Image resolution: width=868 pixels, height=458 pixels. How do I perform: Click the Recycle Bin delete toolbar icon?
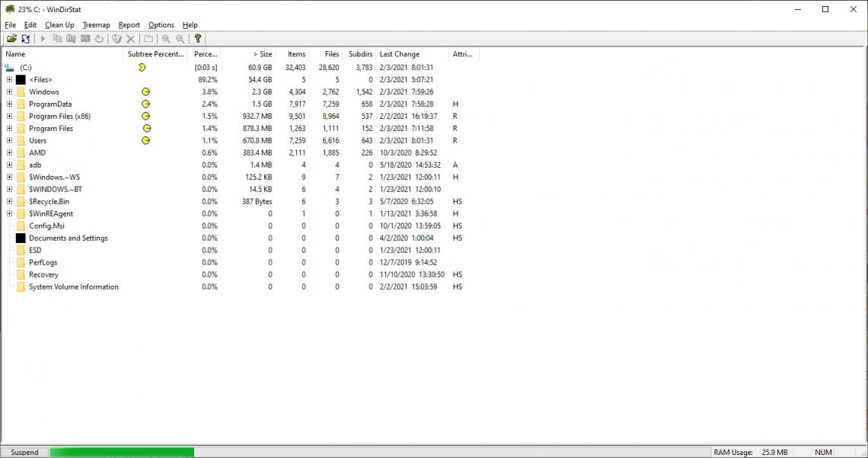(116, 38)
